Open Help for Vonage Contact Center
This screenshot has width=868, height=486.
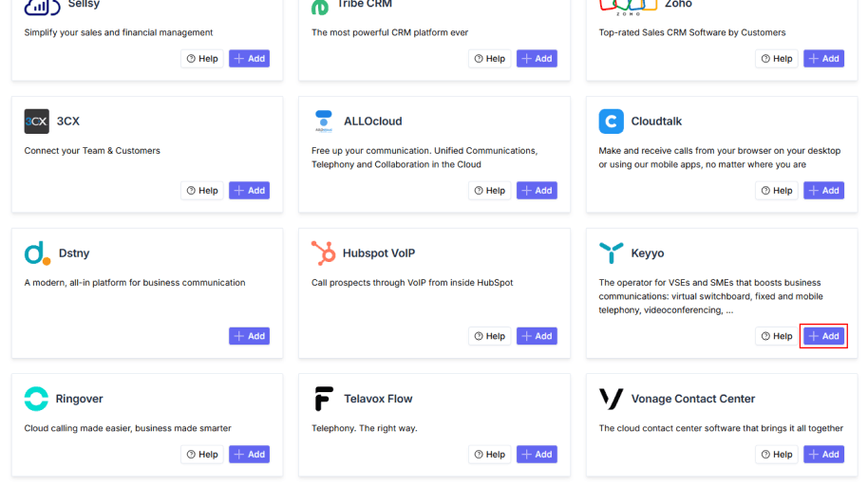coord(776,455)
